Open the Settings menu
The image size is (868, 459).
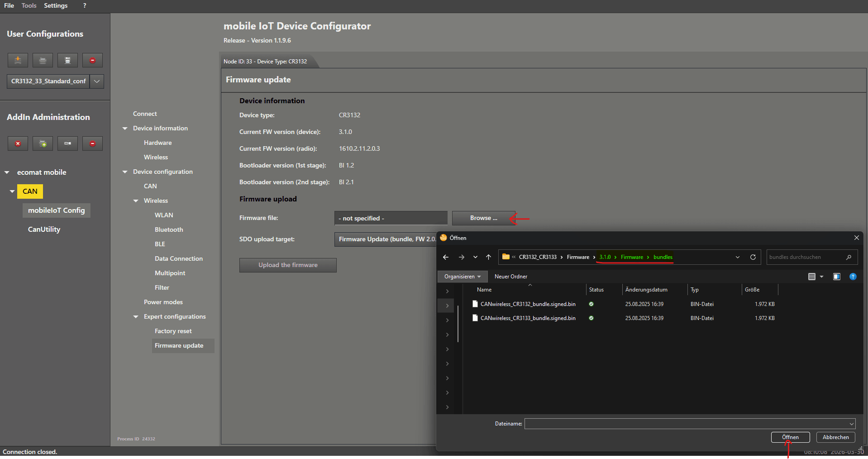click(x=56, y=5)
